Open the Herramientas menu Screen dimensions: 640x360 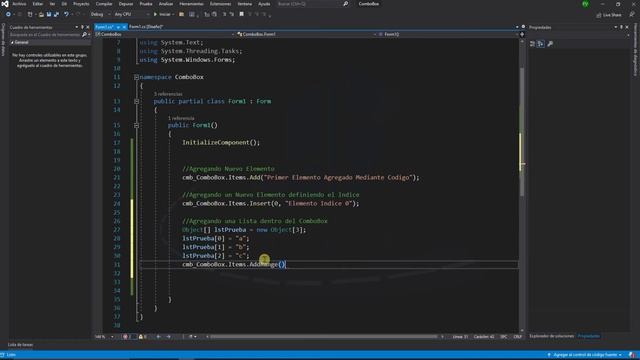coord(191,4)
